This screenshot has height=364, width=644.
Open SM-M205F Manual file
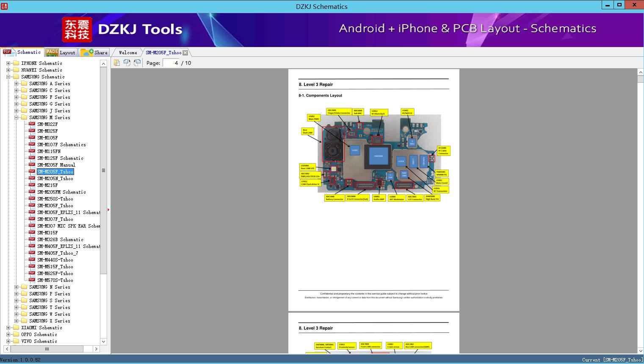(x=56, y=165)
